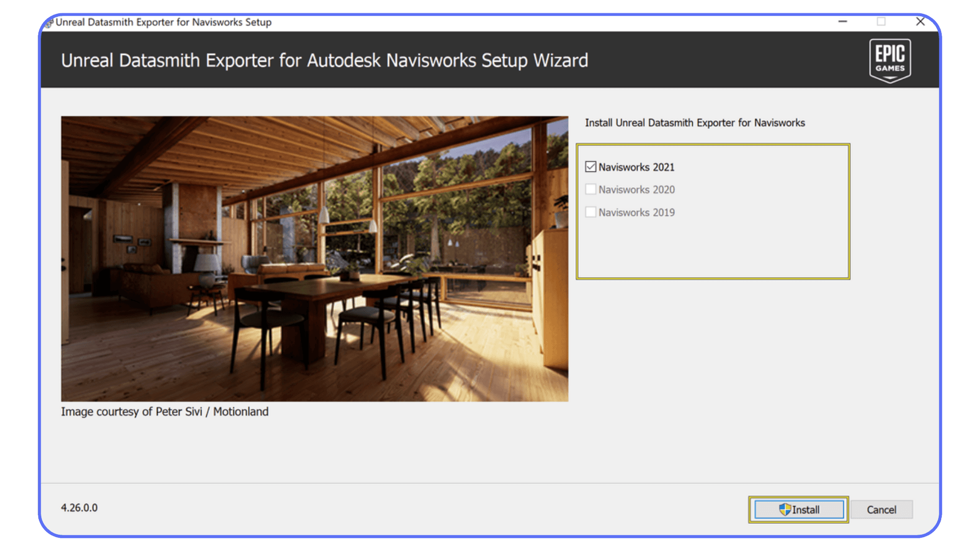Image resolution: width=980 pixels, height=551 pixels.
Task: Click the Setup Wizard banner title
Action: (x=325, y=60)
